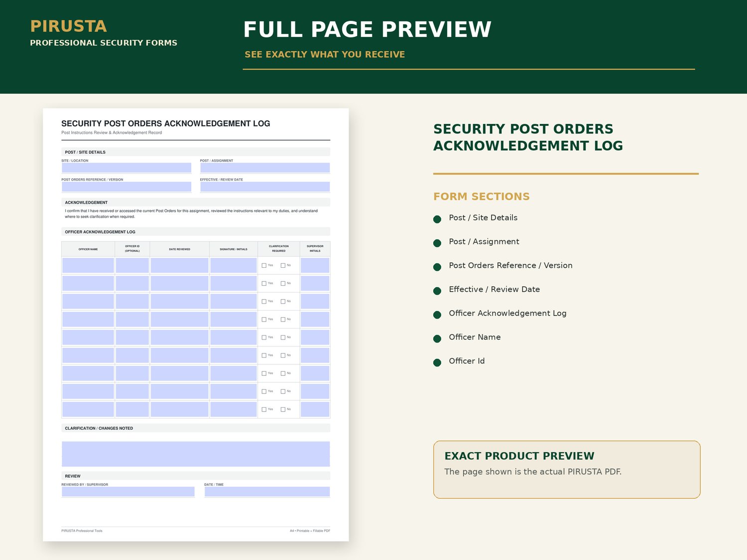Click first row Date Reviewed cell

point(179,265)
